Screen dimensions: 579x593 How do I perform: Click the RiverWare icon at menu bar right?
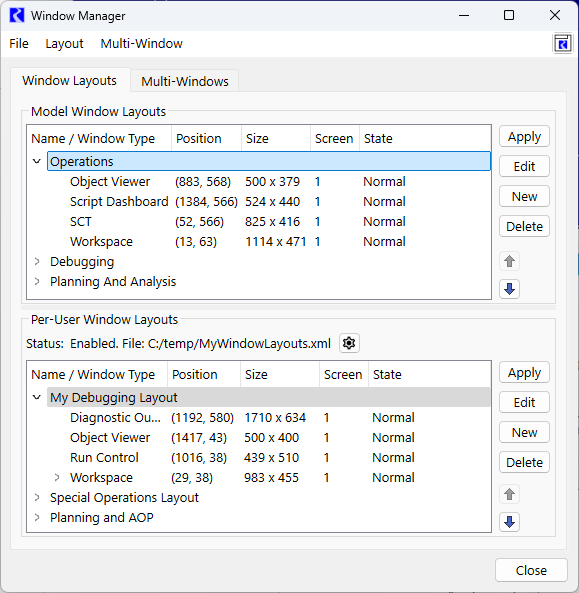point(563,43)
